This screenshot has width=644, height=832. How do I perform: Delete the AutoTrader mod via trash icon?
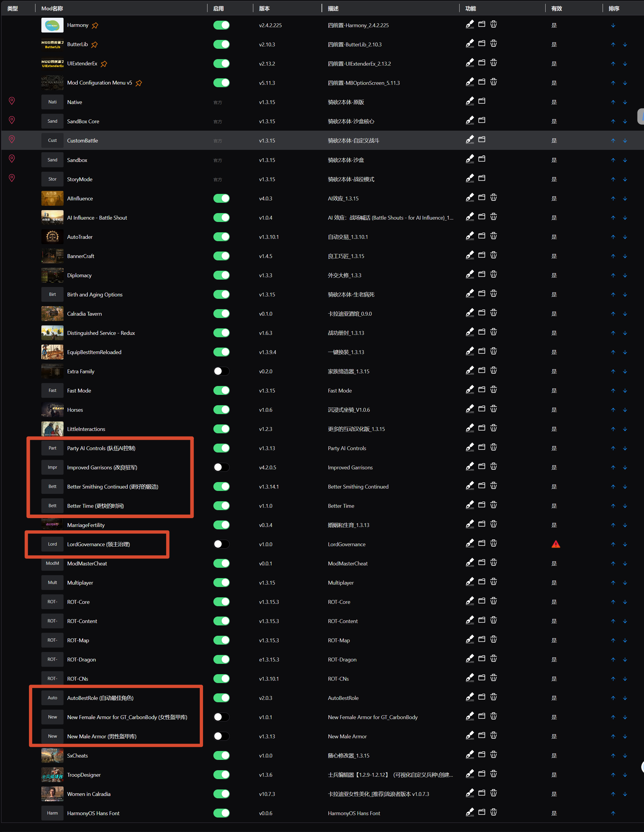click(x=493, y=236)
